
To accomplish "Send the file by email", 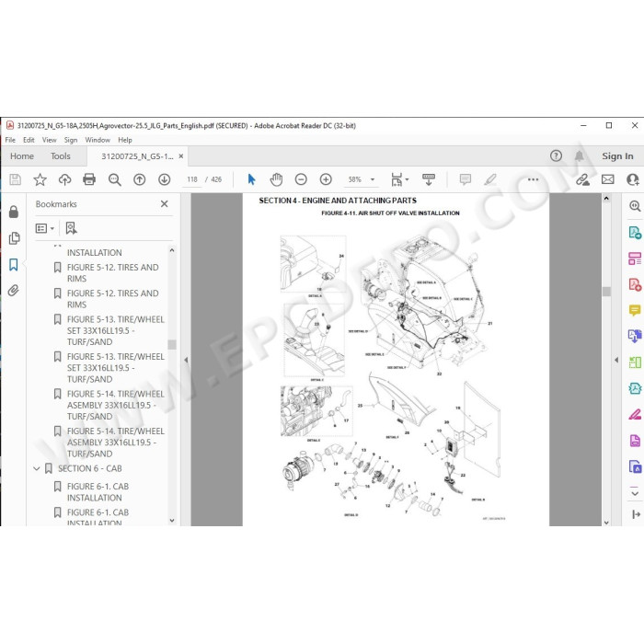I will click(608, 179).
